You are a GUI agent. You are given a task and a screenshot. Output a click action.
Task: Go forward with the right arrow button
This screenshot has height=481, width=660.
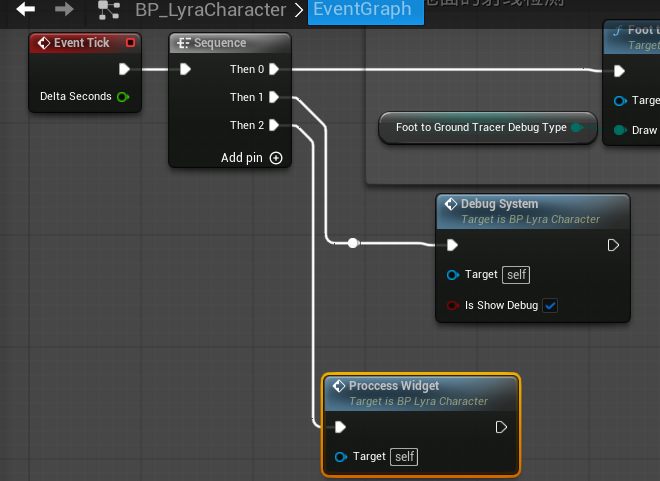pyautogui.click(x=64, y=9)
